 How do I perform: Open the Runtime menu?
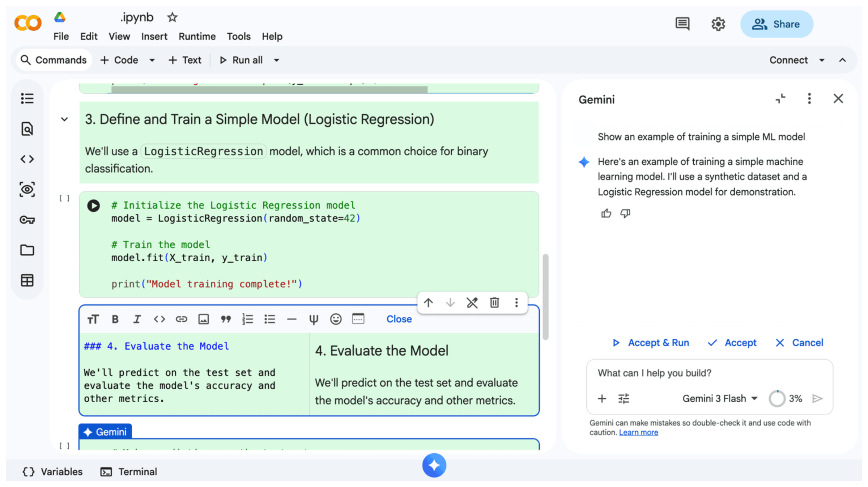point(197,37)
